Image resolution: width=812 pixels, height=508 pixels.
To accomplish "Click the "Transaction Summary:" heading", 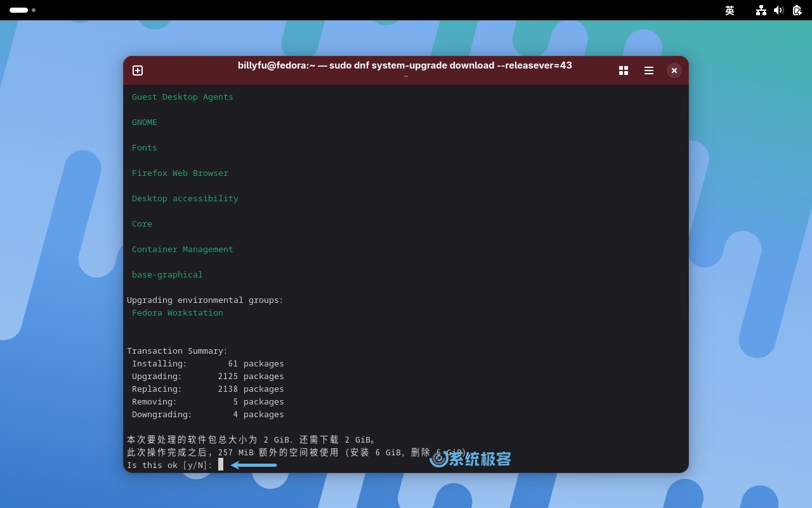I will (x=177, y=351).
